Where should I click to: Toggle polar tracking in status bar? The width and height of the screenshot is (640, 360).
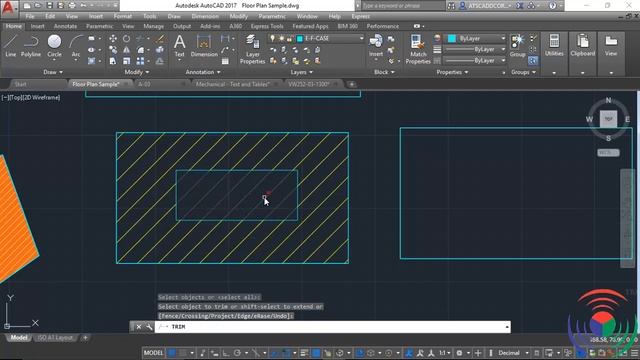[237, 353]
